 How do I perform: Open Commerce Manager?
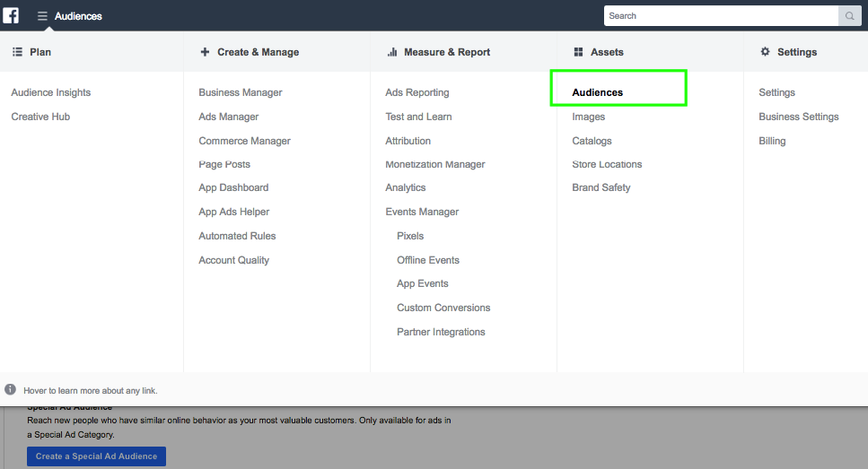click(x=245, y=141)
